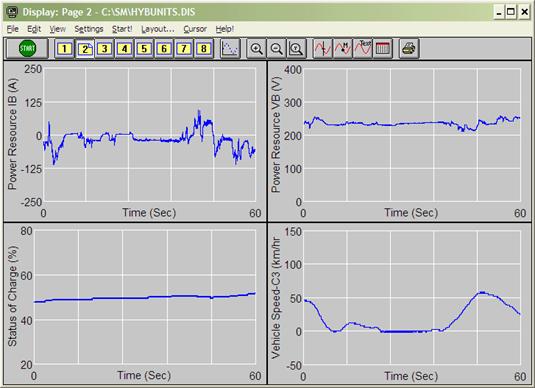Open the Settings menu
Screen dimensions: 535x388
pos(89,29)
